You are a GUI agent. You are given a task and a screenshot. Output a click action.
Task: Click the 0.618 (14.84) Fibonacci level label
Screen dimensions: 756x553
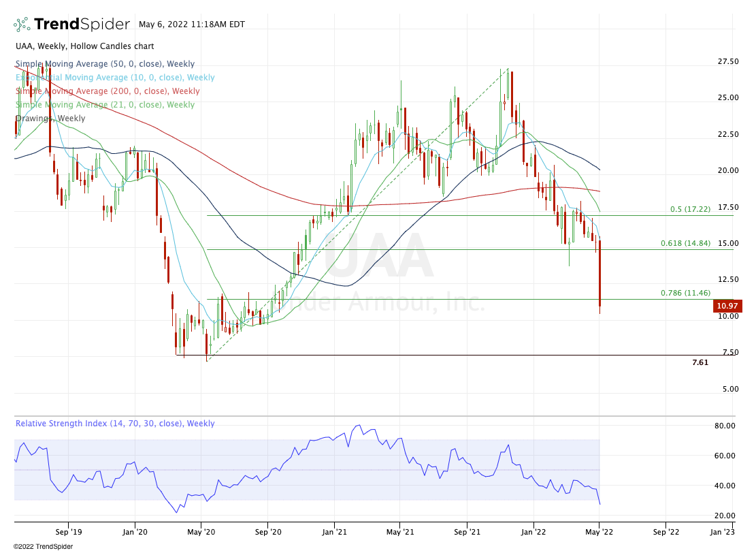click(685, 243)
